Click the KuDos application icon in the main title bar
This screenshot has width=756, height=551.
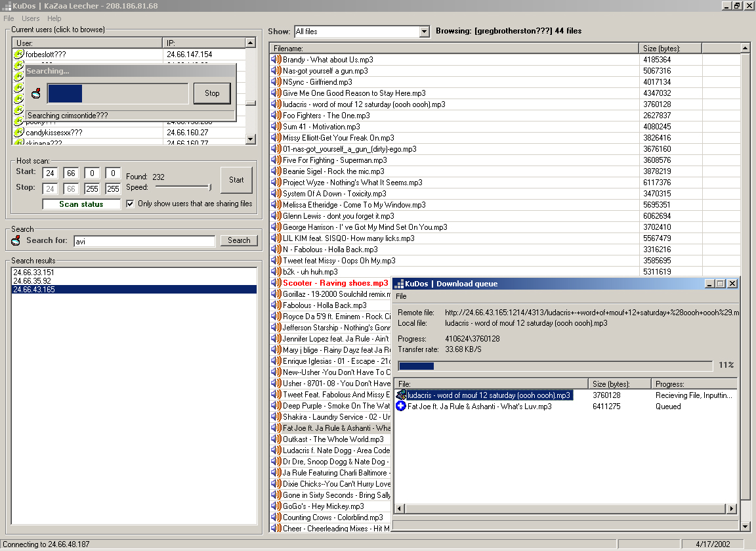coord(7,6)
